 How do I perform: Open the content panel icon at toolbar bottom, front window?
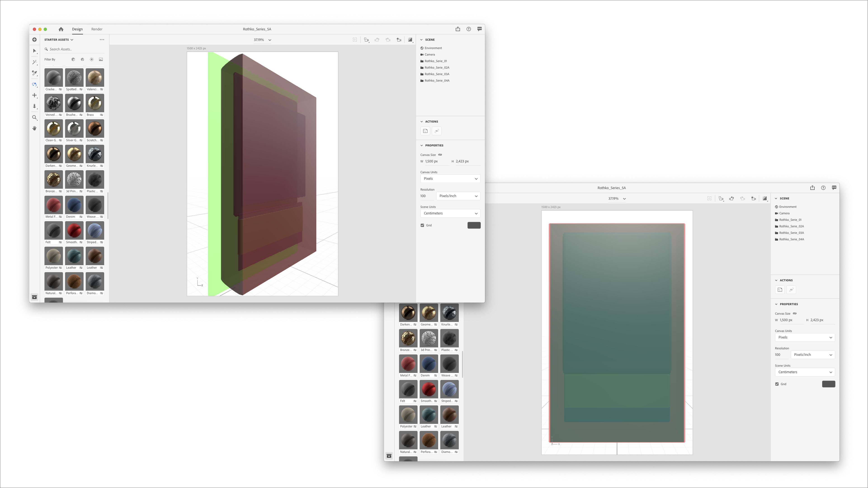tap(34, 297)
